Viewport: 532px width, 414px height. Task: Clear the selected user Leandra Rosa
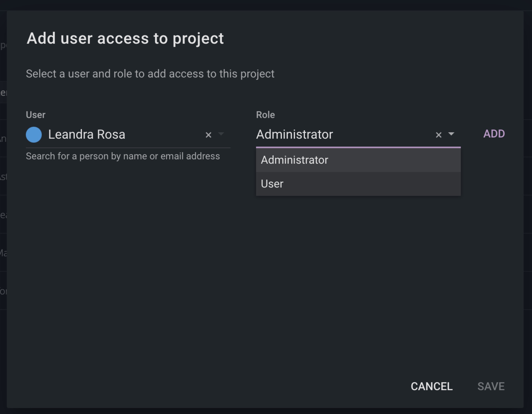pyautogui.click(x=208, y=135)
